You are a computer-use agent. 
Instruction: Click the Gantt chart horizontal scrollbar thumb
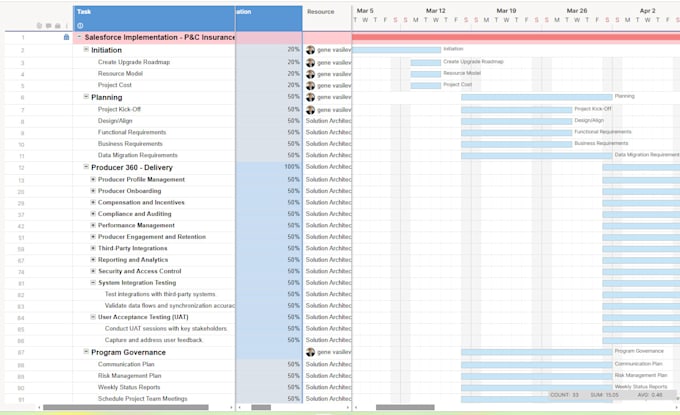tap(405, 408)
